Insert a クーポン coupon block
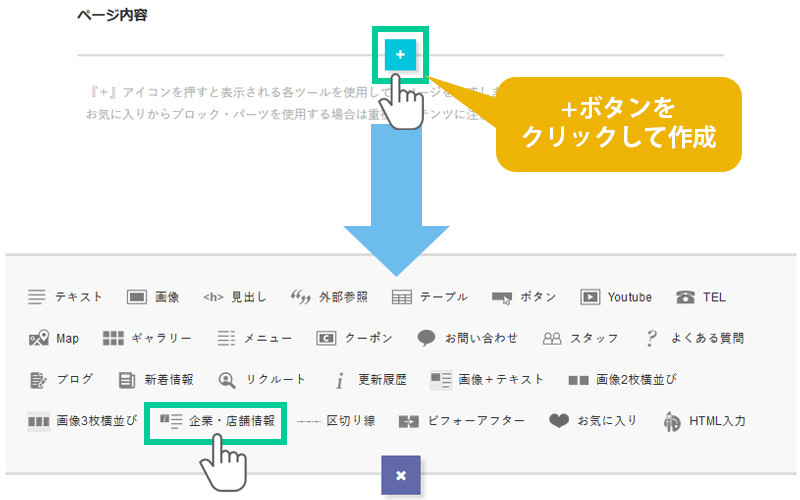This screenshot has width=800, height=500. [354, 338]
